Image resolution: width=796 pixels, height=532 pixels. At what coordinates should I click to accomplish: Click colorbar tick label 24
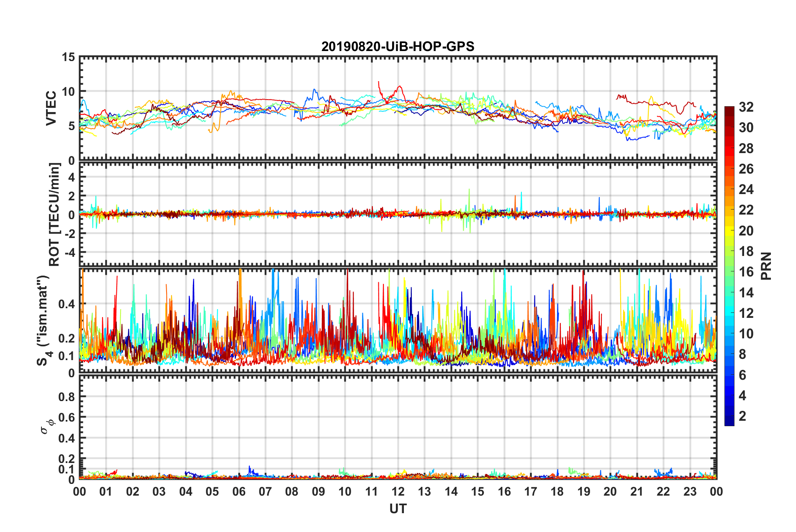pos(746,189)
